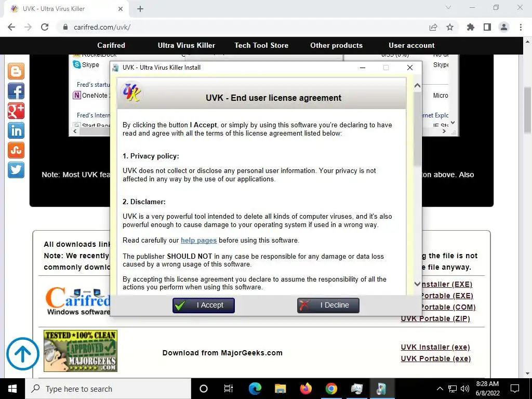Open notification center icon
Viewport: 532px width, 399px height.
coord(515,389)
